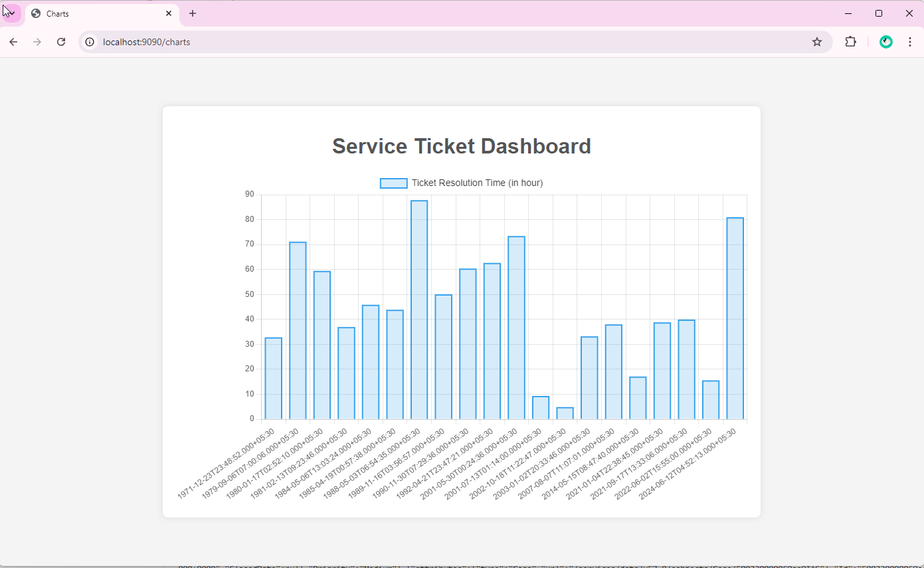Expand the tab search dropdown arrow

tap(11, 13)
